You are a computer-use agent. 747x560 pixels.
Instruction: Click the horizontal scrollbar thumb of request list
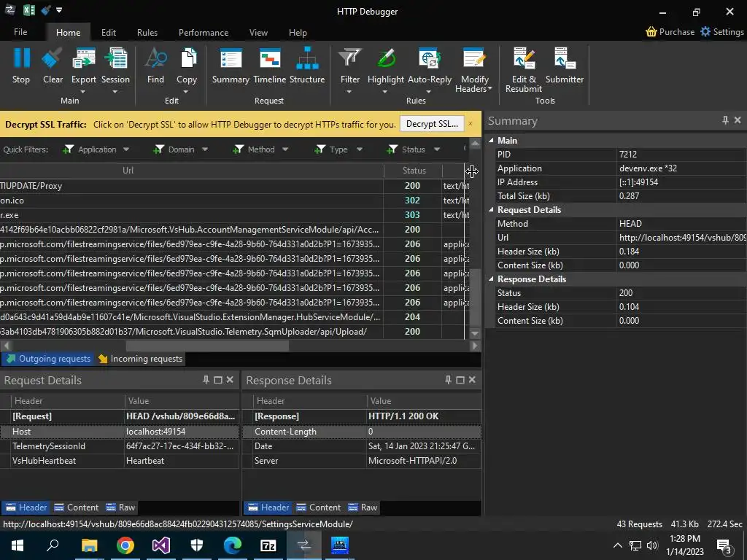[207, 346]
